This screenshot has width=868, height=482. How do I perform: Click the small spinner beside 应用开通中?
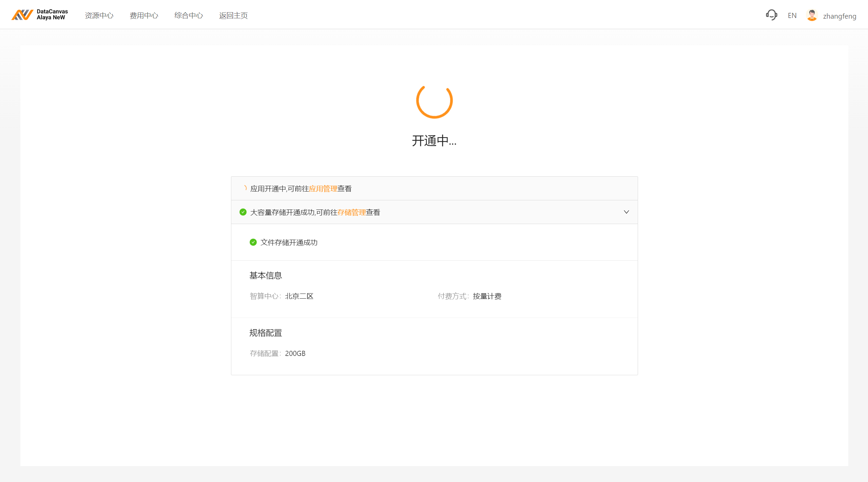click(244, 188)
